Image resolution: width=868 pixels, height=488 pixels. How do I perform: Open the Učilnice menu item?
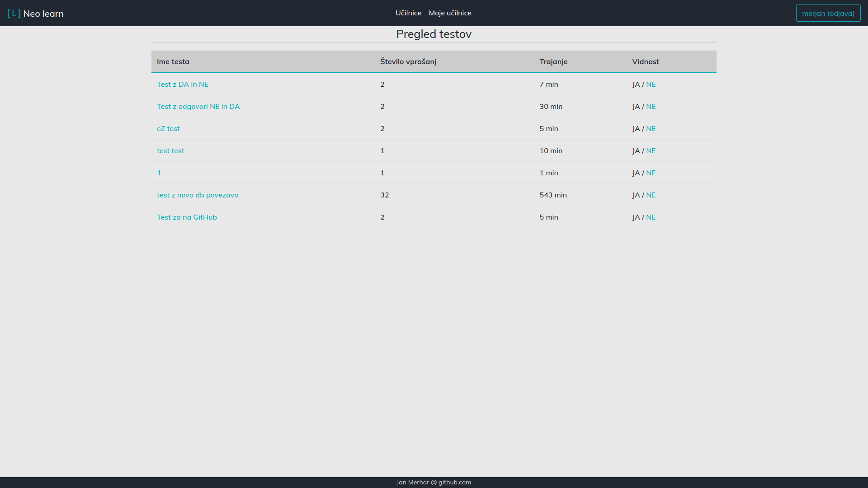[x=408, y=13]
